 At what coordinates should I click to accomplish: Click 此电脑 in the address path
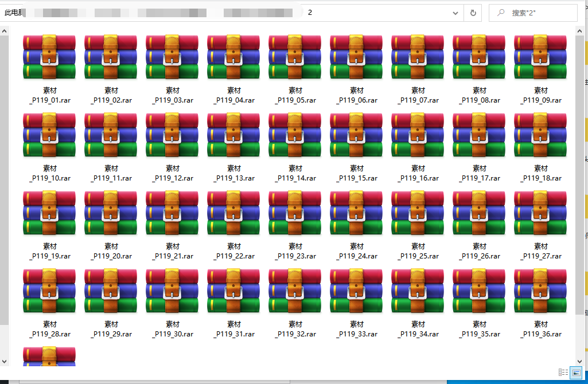point(13,13)
